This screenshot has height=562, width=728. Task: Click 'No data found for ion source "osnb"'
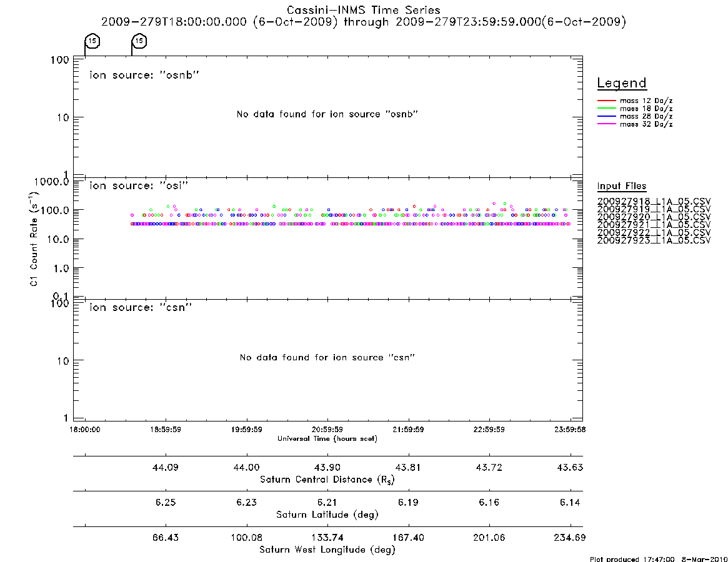coord(327,114)
